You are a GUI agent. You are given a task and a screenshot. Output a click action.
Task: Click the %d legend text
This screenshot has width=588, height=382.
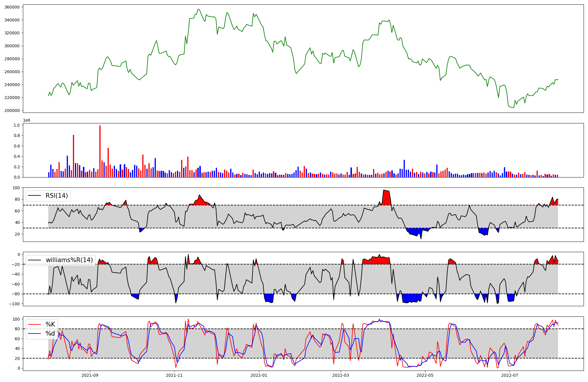(x=50, y=334)
